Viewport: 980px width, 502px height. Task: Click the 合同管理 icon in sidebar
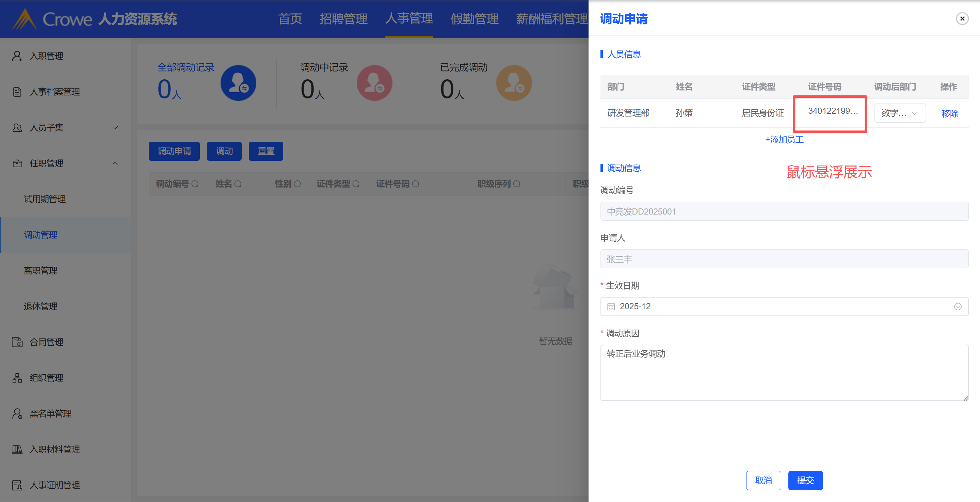(17, 342)
